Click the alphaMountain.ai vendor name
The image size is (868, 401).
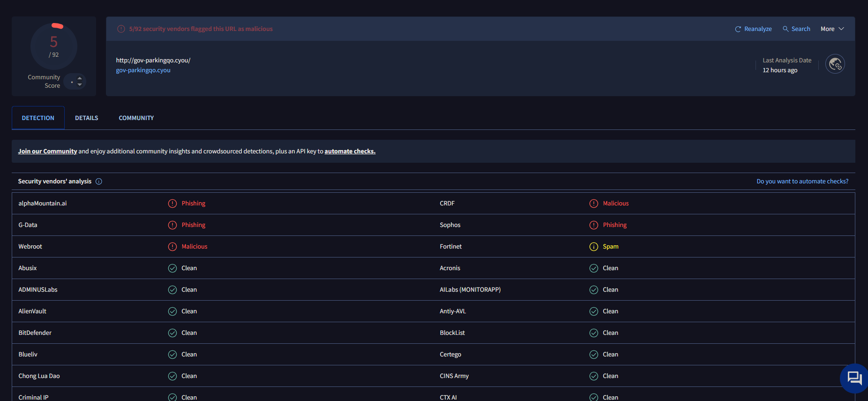[43, 204]
